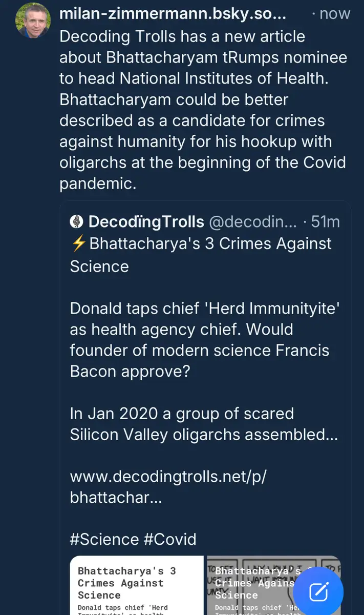Tap the #Science hashtag
The width and height of the screenshot is (364, 615).
[104, 539]
